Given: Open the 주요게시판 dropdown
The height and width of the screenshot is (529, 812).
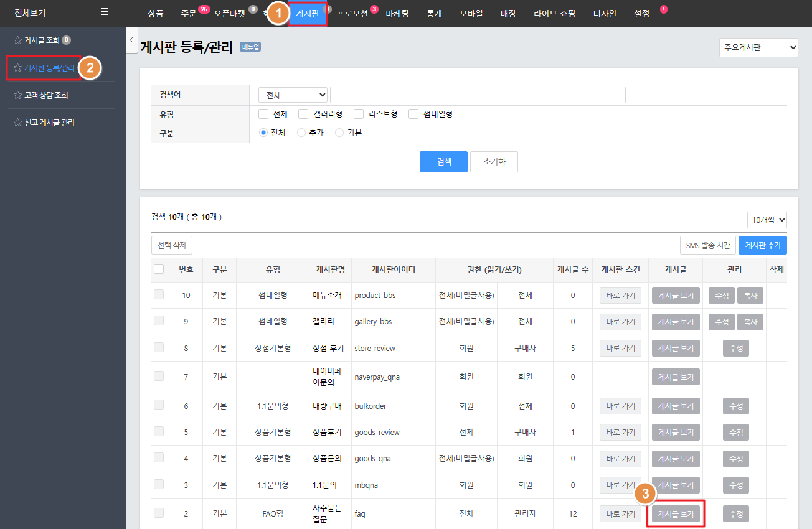Looking at the screenshot, I should point(758,47).
